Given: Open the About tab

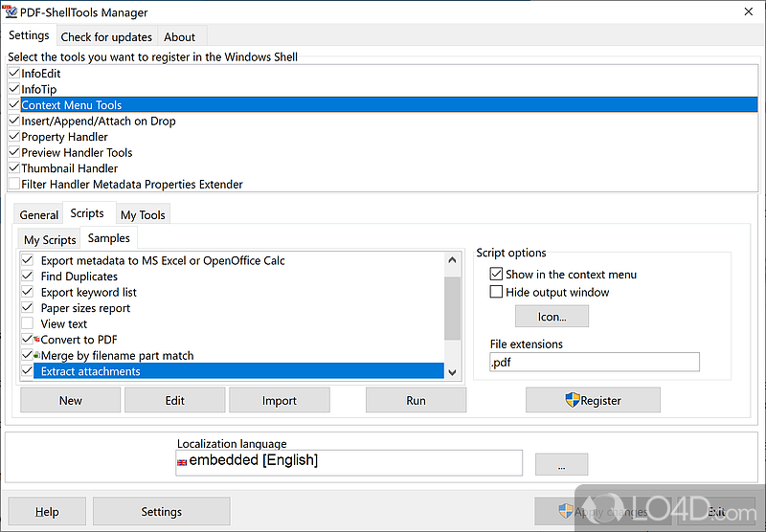Looking at the screenshot, I should 179,37.
